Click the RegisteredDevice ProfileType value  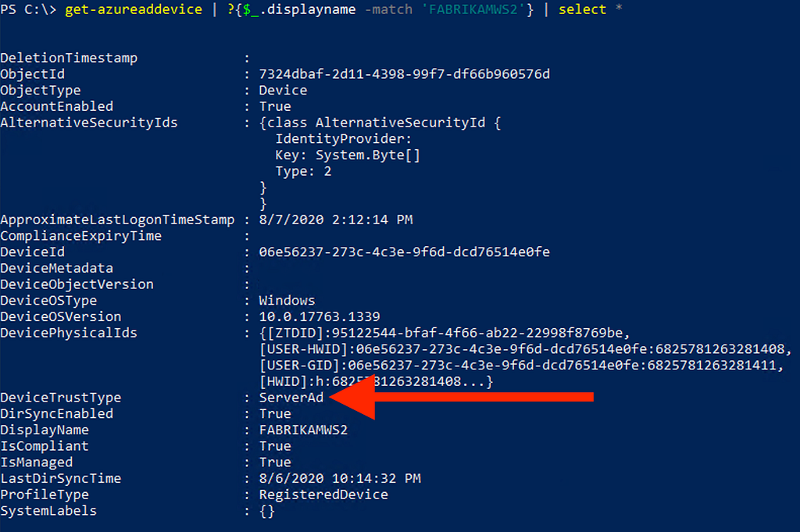tap(323, 495)
